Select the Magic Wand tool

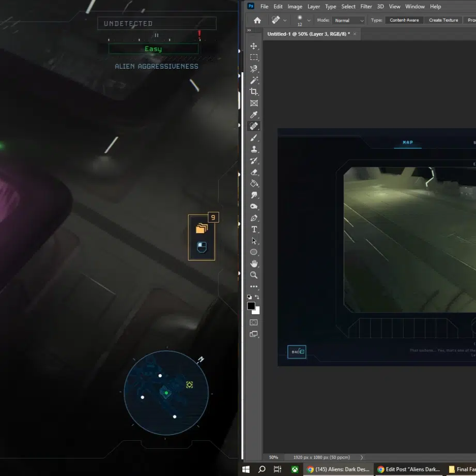tap(254, 81)
